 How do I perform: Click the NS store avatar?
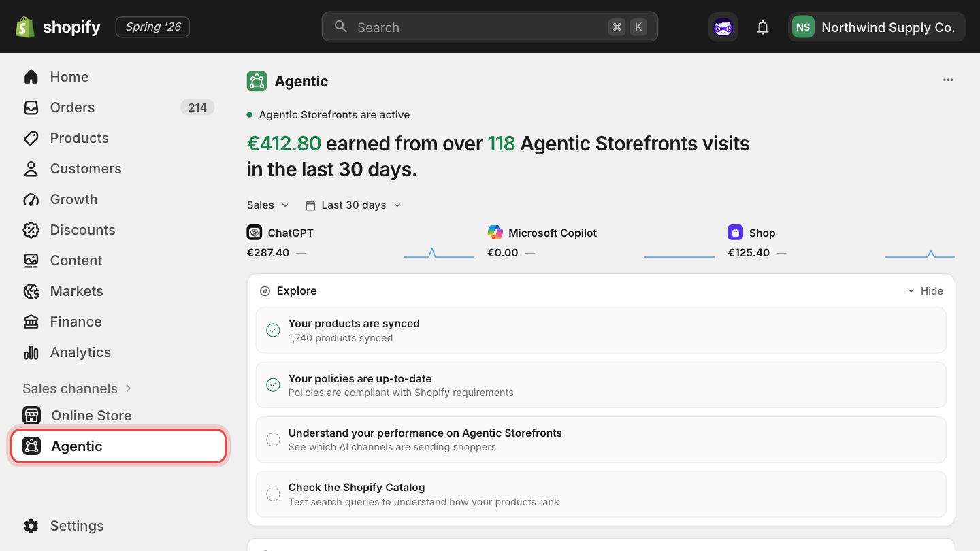pyautogui.click(x=803, y=27)
